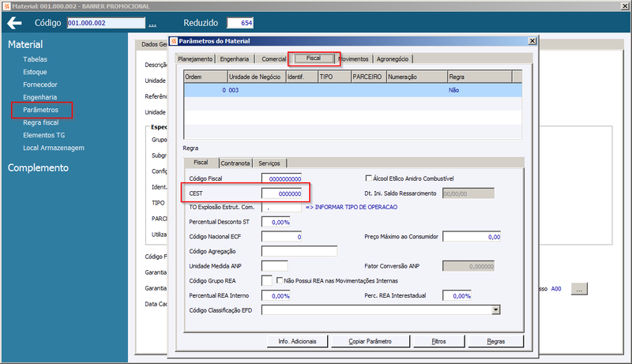Screen dimensions: 632x364
Task: Select Regra fiscal in the sidebar
Action: pyautogui.click(x=41, y=122)
